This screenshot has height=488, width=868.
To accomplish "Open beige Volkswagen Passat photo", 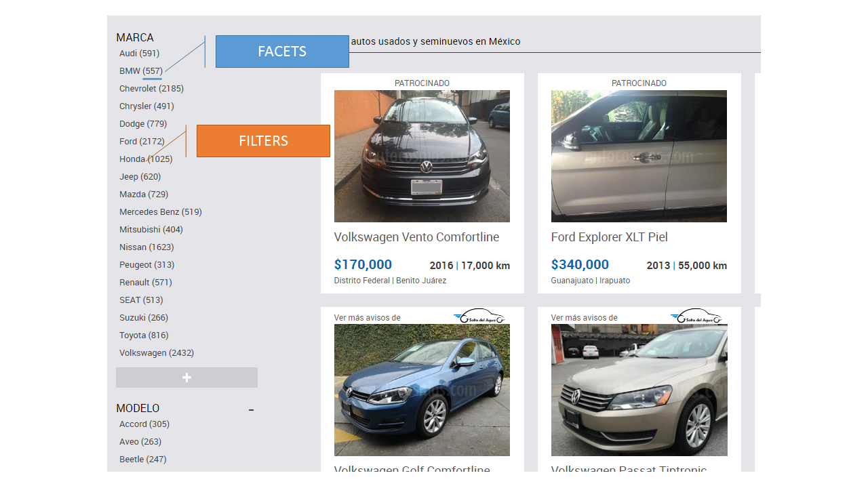I will click(639, 390).
